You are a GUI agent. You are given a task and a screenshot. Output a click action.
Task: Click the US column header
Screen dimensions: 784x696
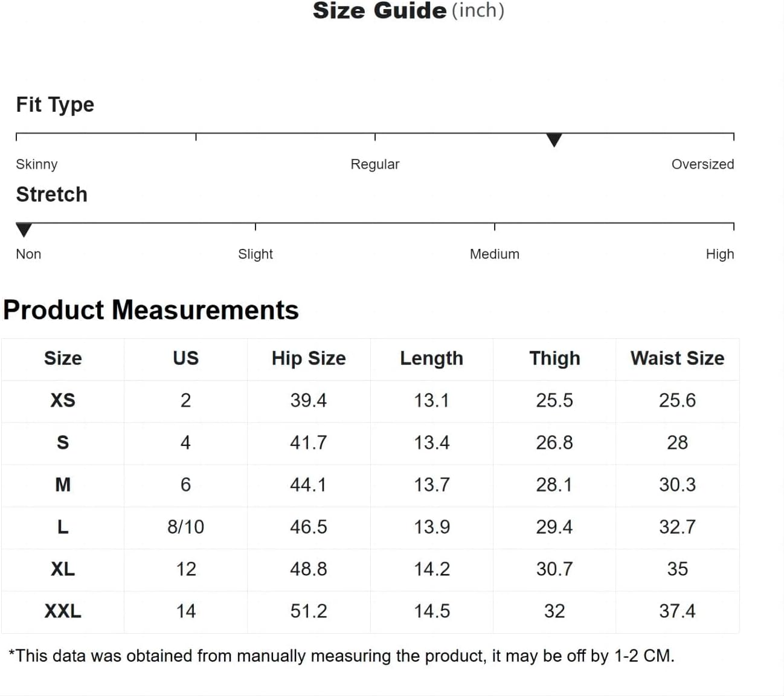(185, 358)
